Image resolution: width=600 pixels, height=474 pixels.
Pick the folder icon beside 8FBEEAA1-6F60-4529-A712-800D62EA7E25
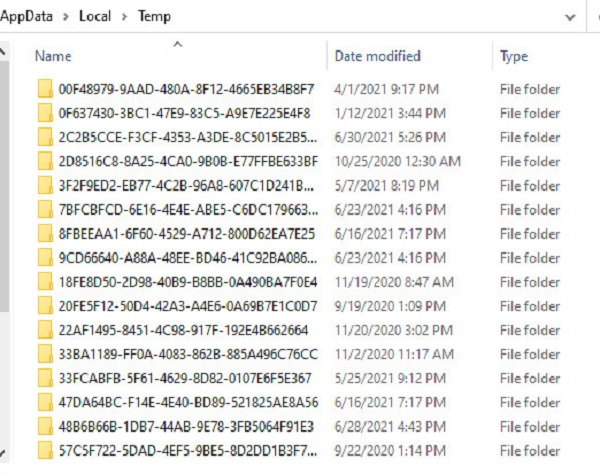45,234
